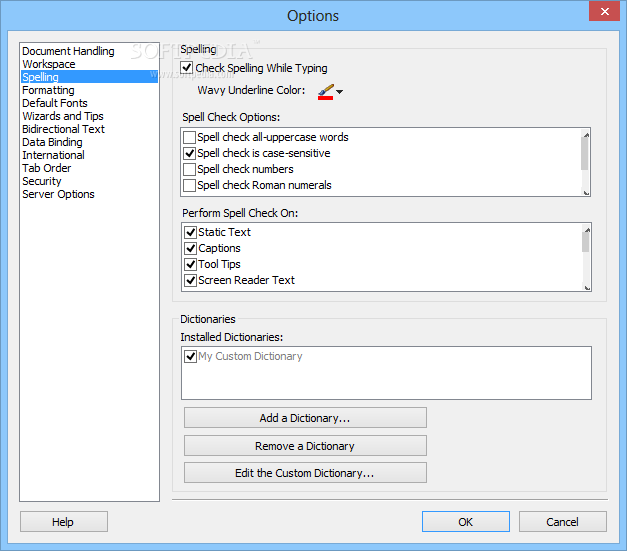Click Remove a Dictionary button
The image size is (627, 551).
(x=305, y=446)
